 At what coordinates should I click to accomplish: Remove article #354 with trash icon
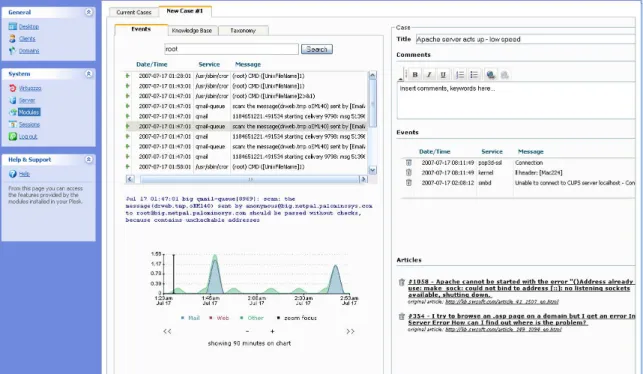401,316
